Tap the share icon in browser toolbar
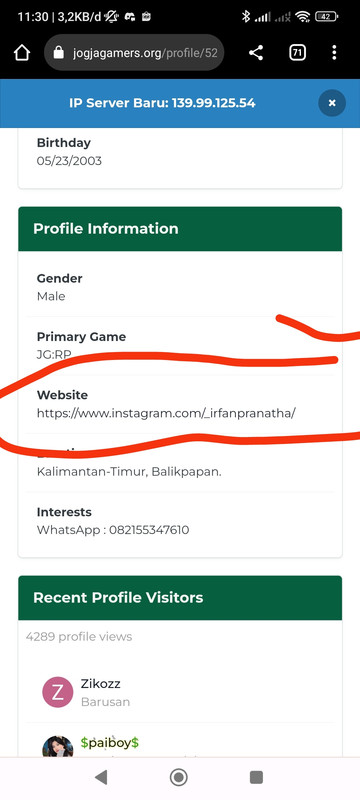Image resolution: width=360 pixels, height=800 pixels. tap(256, 53)
